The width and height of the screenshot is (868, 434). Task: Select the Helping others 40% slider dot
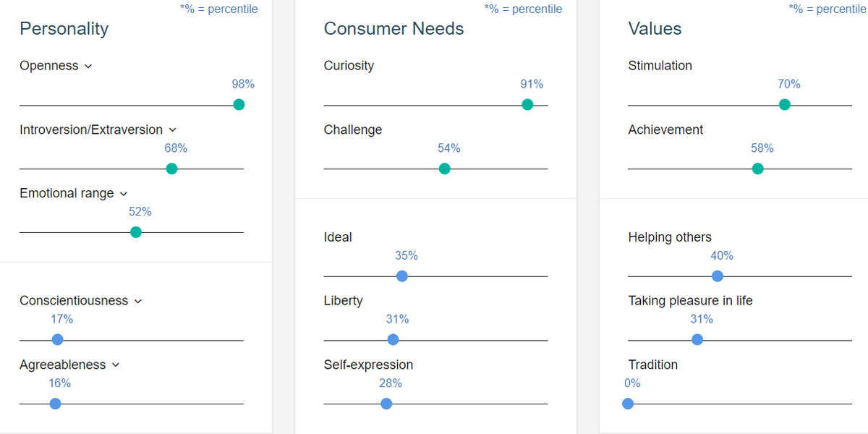point(718,276)
